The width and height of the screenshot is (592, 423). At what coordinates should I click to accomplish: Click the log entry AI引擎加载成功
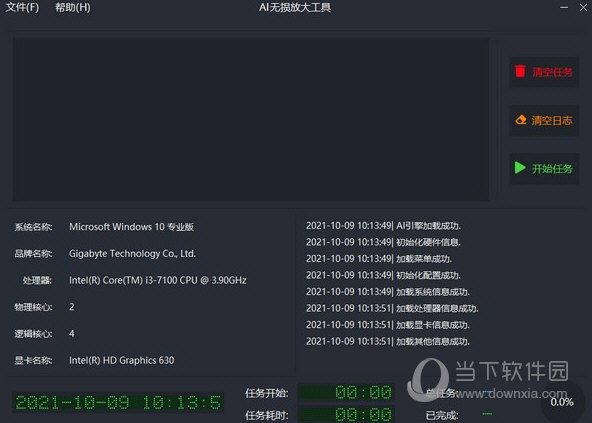pyautogui.click(x=383, y=226)
